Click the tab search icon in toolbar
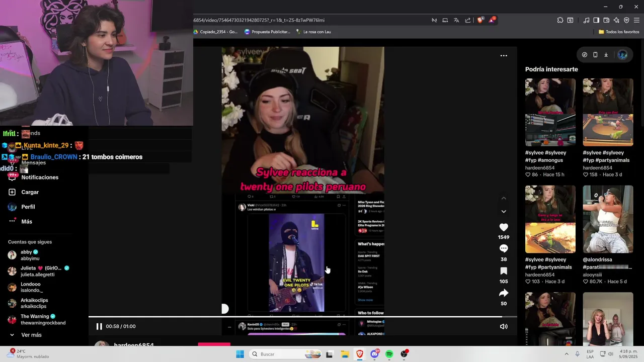Viewport: 644px width, 362px height. click(x=570, y=20)
